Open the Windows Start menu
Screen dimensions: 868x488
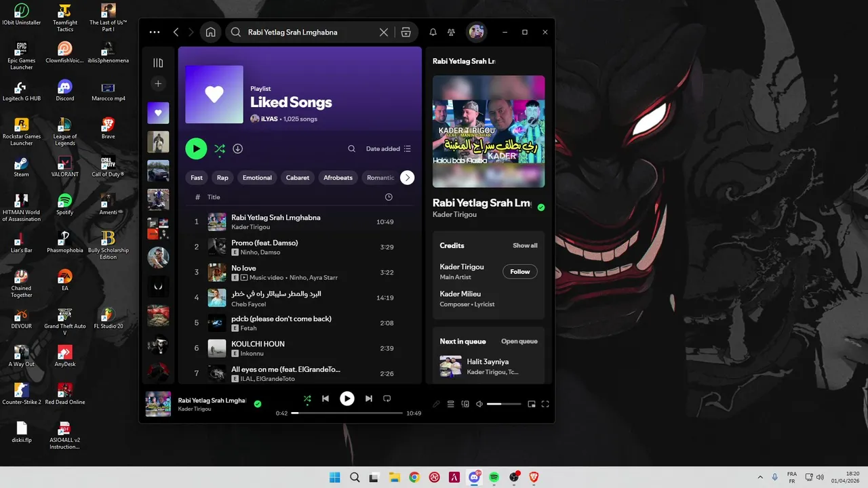(335, 477)
